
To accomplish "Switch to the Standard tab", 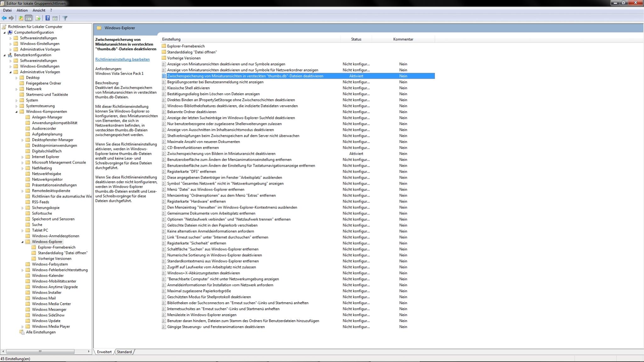I will coord(124,352).
